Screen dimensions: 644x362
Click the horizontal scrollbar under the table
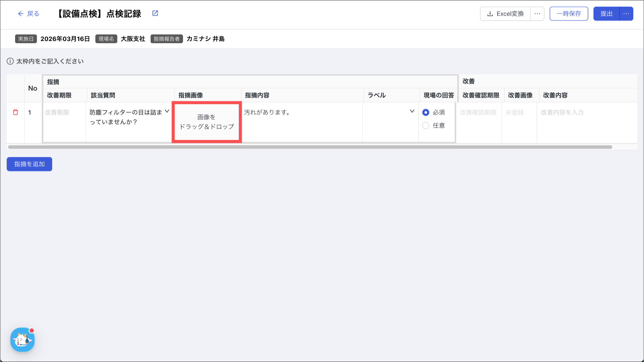pyautogui.click(x=310, y=147)
